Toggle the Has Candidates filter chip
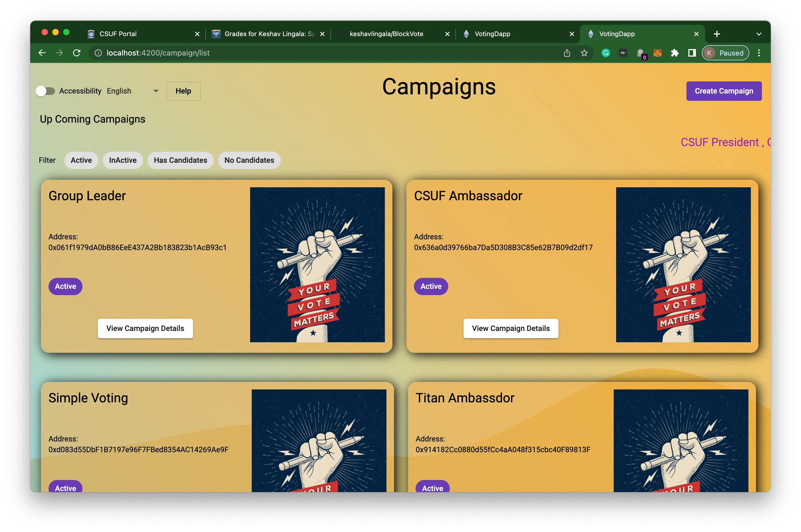 [180, 160]
